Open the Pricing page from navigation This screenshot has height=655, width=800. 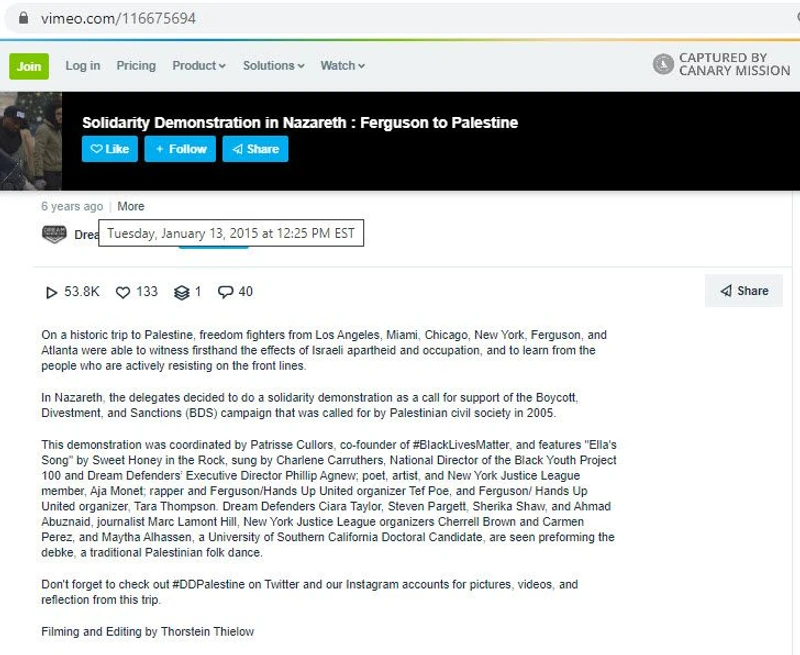(x=136, y=66)
